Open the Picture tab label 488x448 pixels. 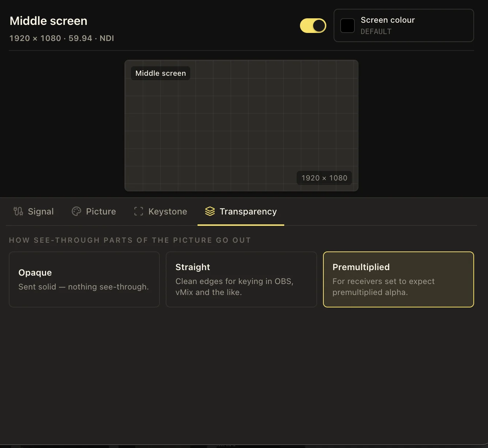(x=101, y=212)
